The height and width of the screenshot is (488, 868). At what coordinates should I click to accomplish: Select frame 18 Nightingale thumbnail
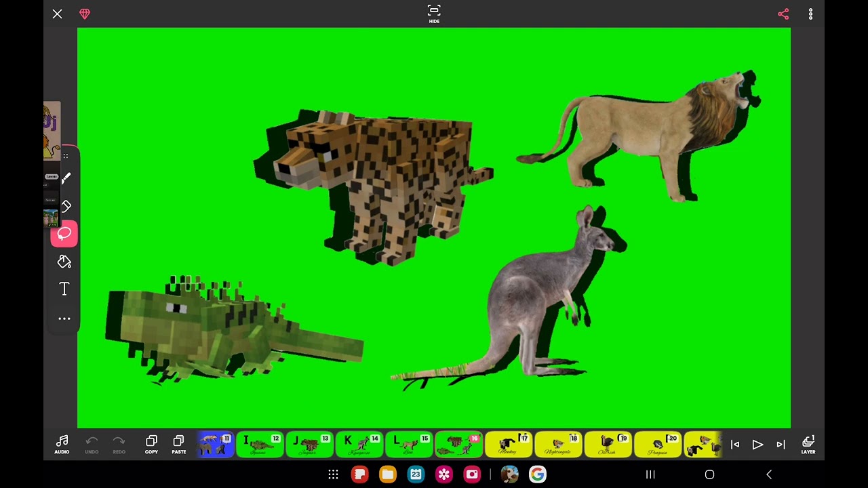tap(557, 445)
